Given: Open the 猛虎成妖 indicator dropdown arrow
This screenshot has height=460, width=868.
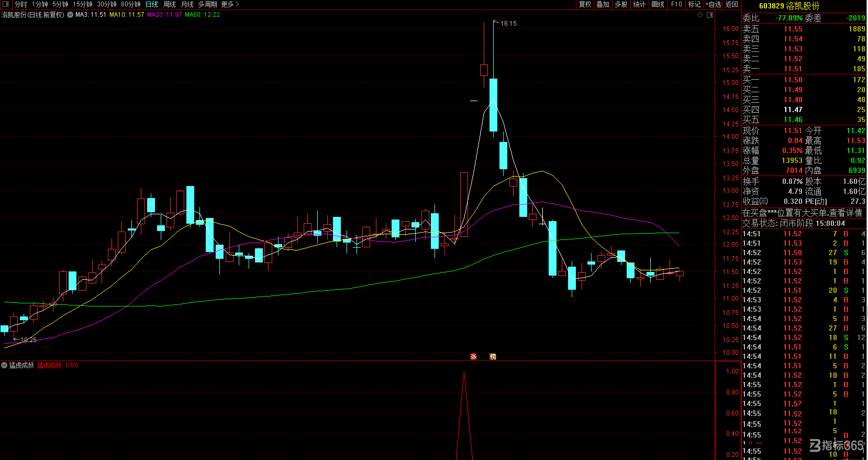Looking at the screenshot, I should (4, 365).
